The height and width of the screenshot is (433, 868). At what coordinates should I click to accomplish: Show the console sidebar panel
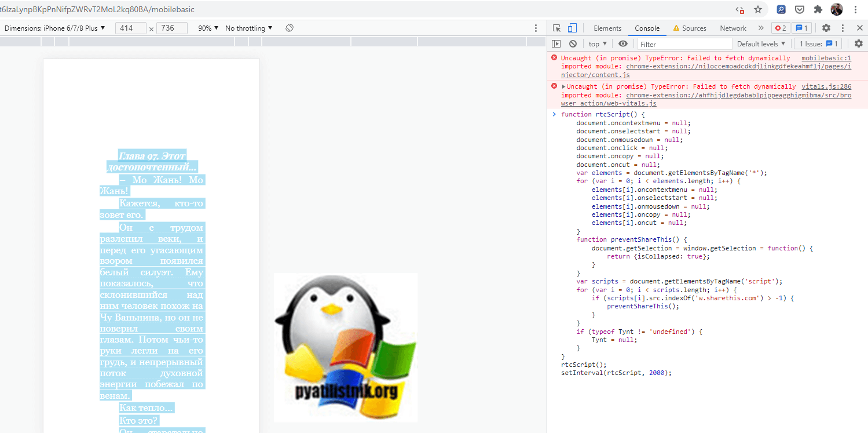tap(556, 43)
